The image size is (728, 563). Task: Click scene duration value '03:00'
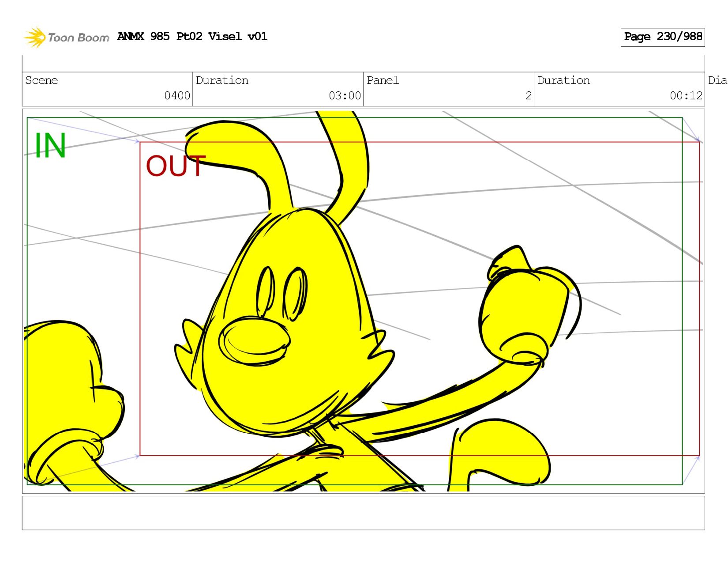tap(345, 96)
